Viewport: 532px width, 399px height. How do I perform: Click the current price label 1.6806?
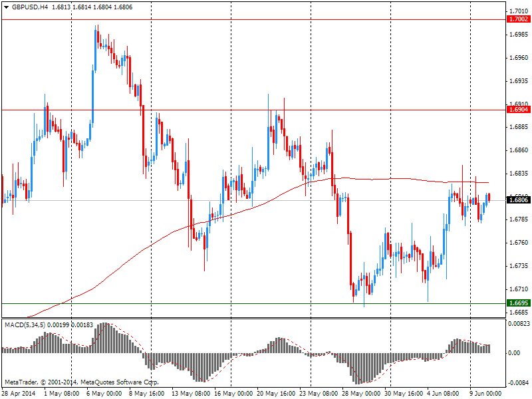(519, 200)
